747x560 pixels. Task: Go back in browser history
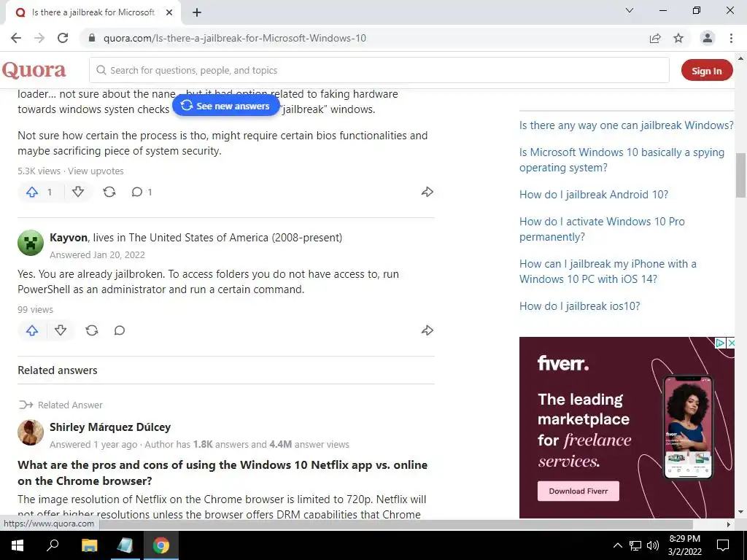16,38
